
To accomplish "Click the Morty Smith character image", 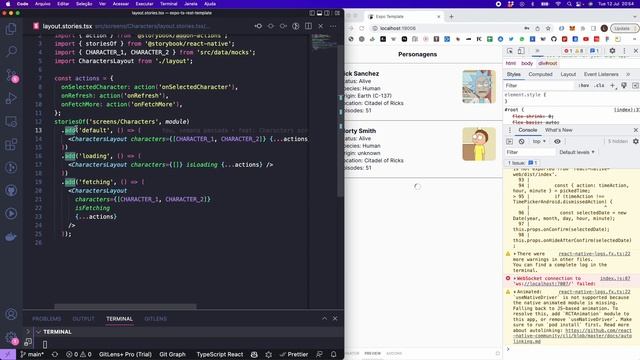I will pyautogui.click(x=479, y=144).
